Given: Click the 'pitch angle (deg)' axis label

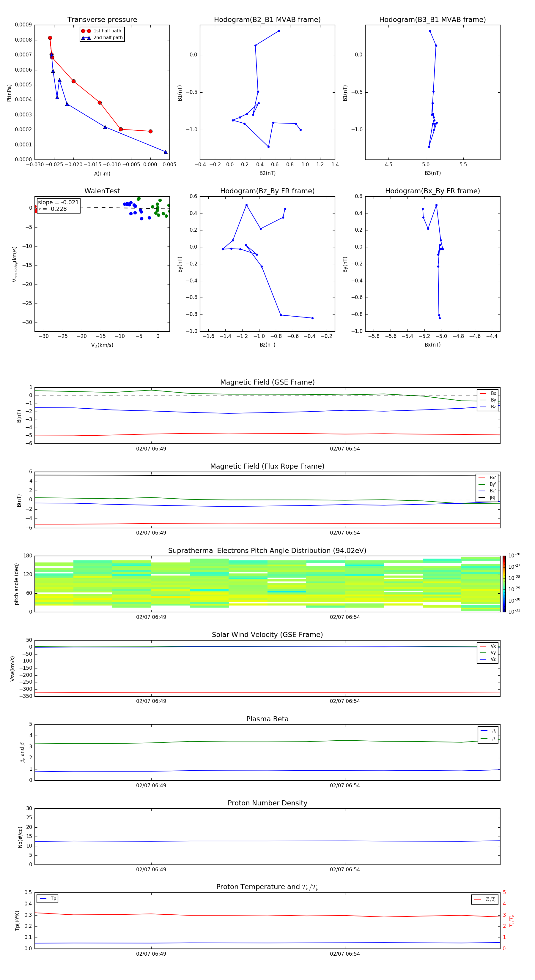Looking at the screenshot, I should (16, 584).
